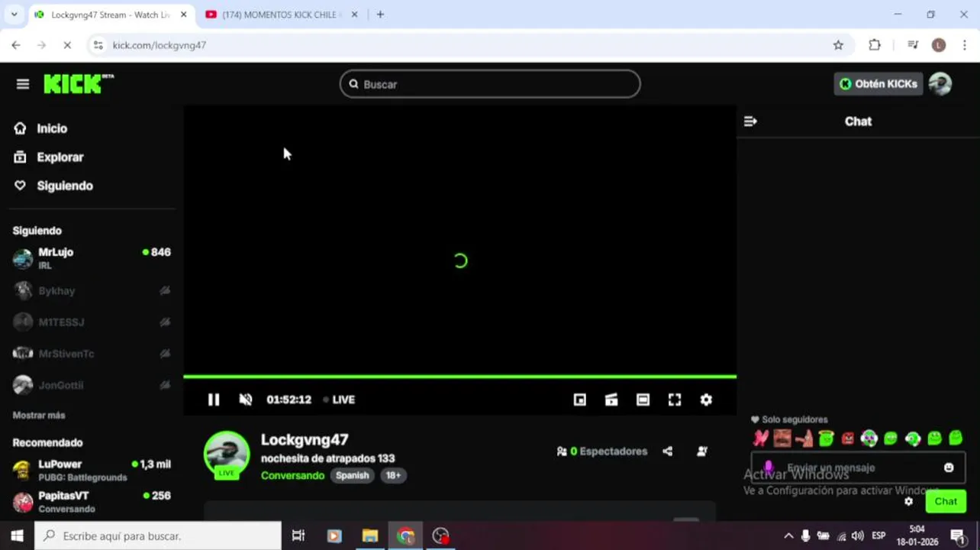Enable picture-in-picture mini player

click(x=580, y=400)
